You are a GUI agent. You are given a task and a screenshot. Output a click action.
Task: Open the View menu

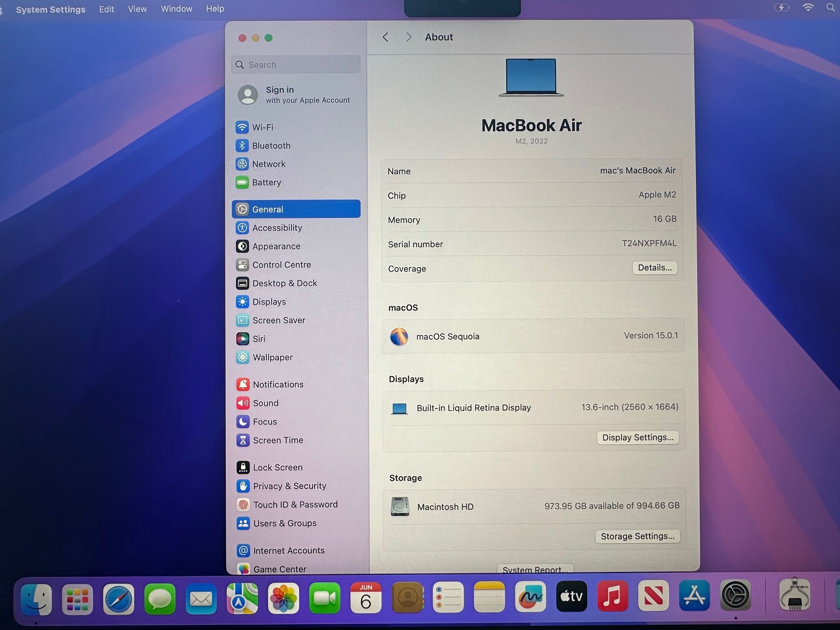click(x=137, y=9)
